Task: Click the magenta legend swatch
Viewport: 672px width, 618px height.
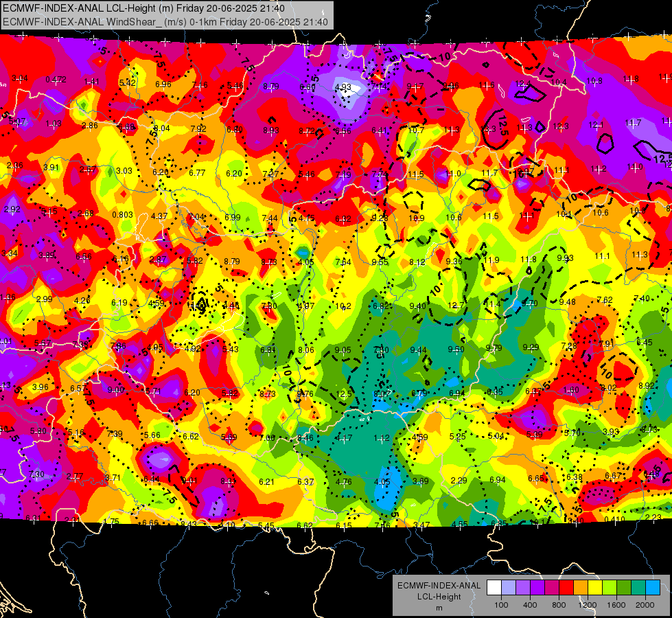Action: point(552,588)
